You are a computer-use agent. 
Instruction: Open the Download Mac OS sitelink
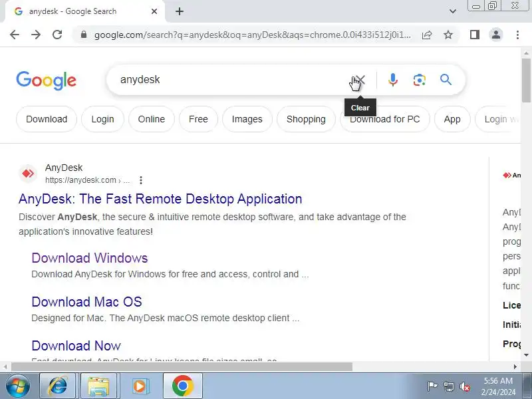point(86,302)
